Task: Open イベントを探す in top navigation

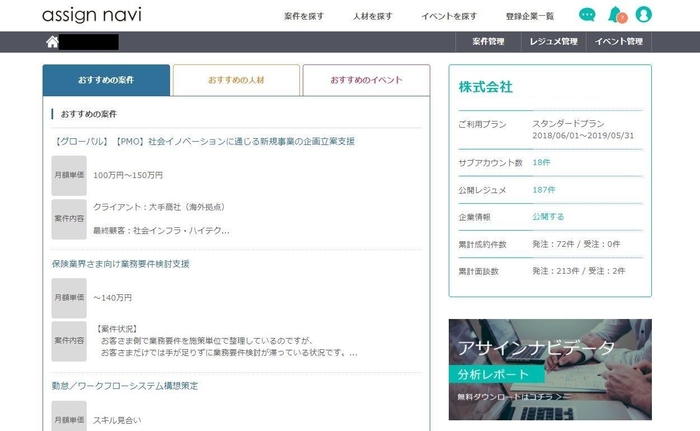Action: (x=449, y=17)
